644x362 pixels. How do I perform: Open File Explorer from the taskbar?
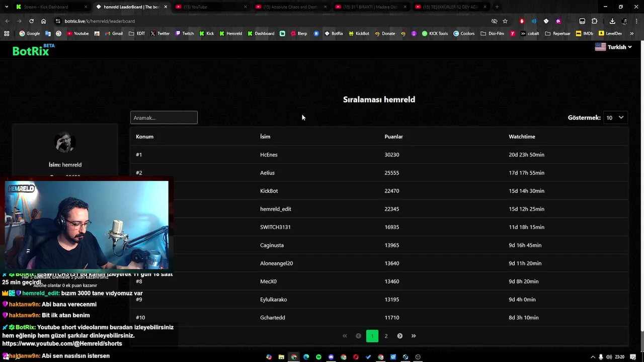pos(281,357)
